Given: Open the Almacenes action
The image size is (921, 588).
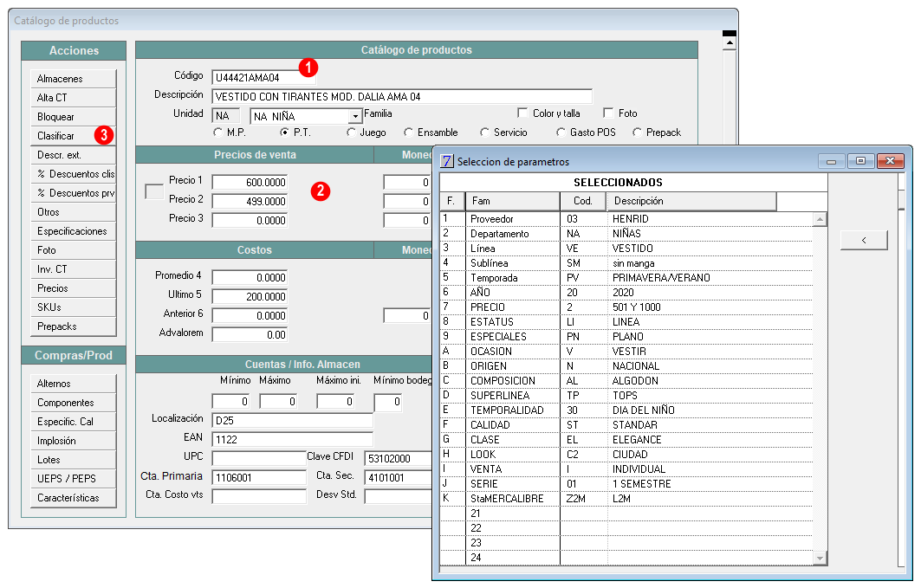Looking at the screenshot, I should click(74, 79).
